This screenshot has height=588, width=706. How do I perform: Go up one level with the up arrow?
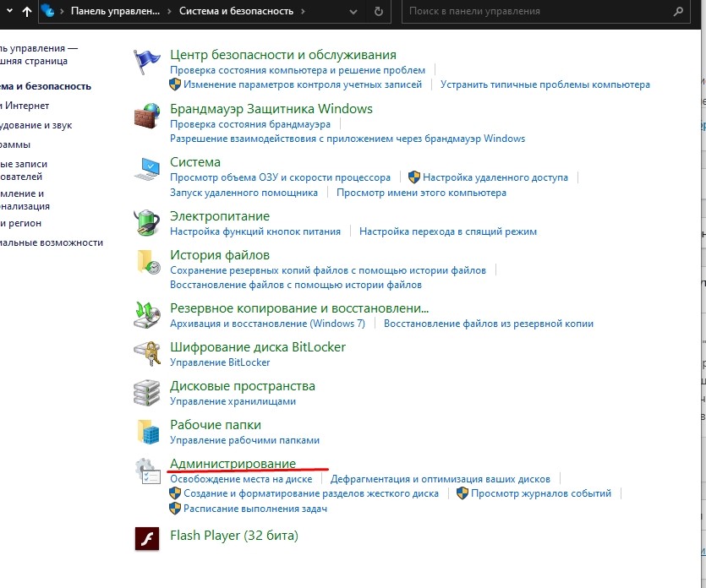pyautogui.click(x=27, y=12)
